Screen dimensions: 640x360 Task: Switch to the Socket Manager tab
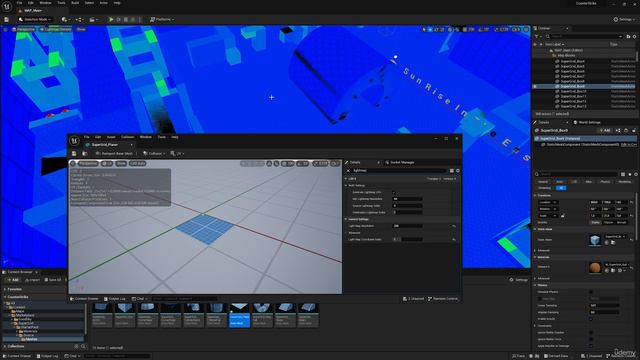coord(400,162)
